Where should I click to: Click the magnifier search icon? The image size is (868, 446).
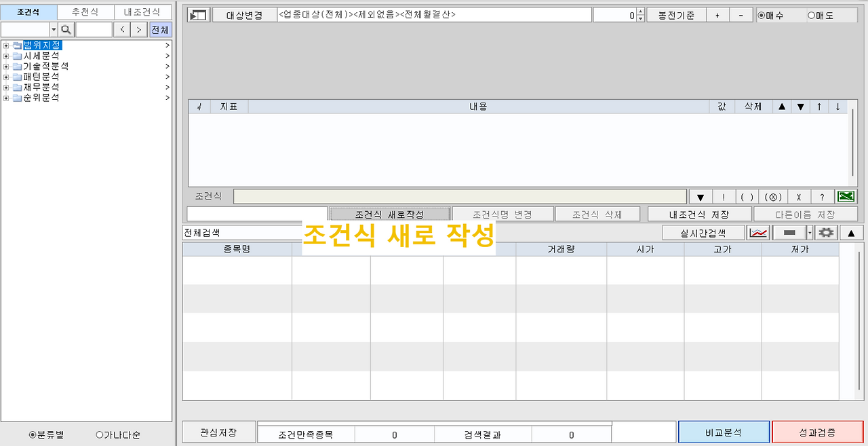click(66, 29)
